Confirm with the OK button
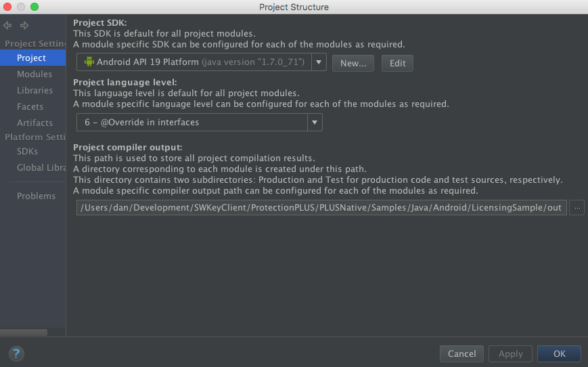Image resolution: width=588 pixels, height=367 pixels. tap(559, 353)
